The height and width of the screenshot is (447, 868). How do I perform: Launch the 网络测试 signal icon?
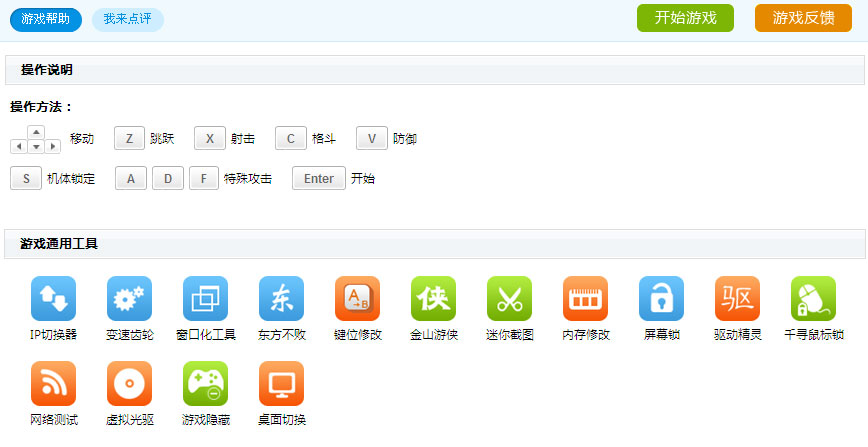[53, 383]
